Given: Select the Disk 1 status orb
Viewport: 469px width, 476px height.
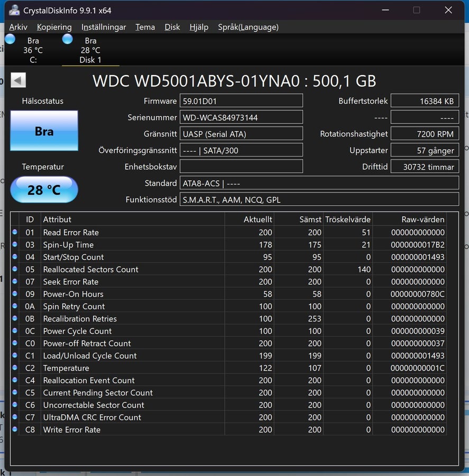Looking at the screenshot, I should coord(67,39).
